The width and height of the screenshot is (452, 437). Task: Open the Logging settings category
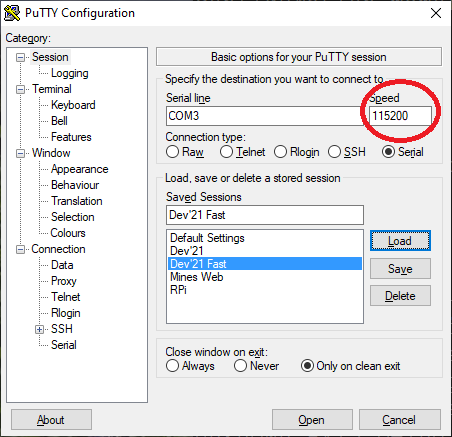coord(70,73)
